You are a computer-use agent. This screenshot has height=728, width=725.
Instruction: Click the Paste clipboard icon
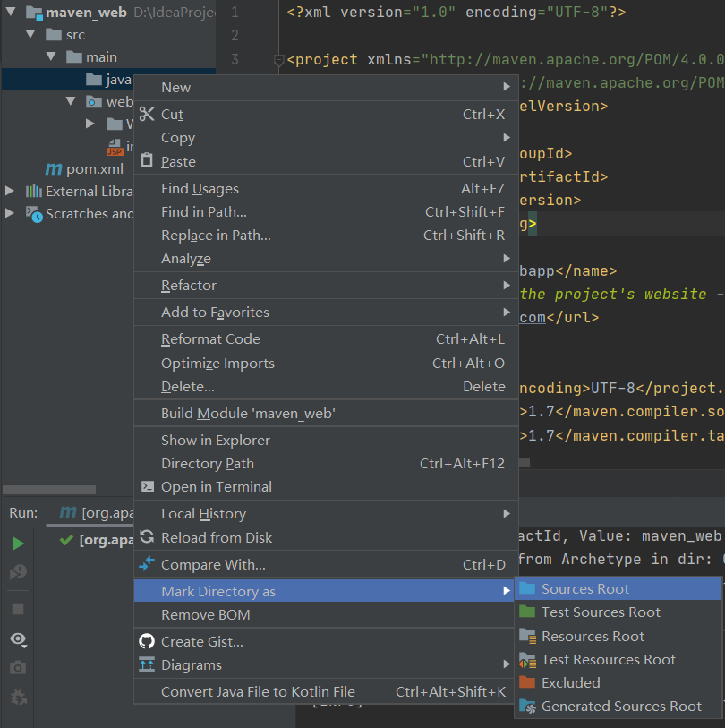click(147, 160)
